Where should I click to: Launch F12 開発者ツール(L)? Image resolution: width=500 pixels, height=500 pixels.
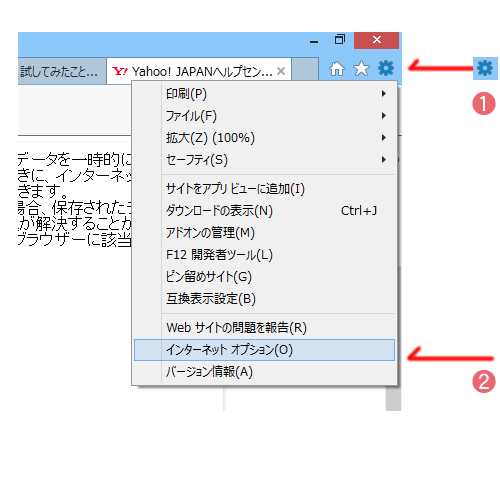[x=264, y=255]
